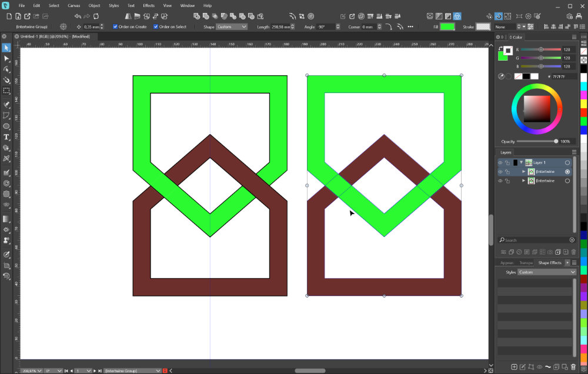This screenshot has height=374, width=588.
Task: Hide Layer 1 using its eye icon
Action: coord(500,162)
